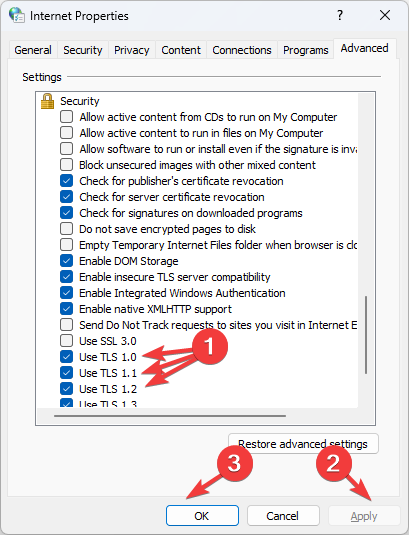Select the Privacy tab
Viewport: 409px width, 535px height.
pyautogui.click(x=132, y=50)
